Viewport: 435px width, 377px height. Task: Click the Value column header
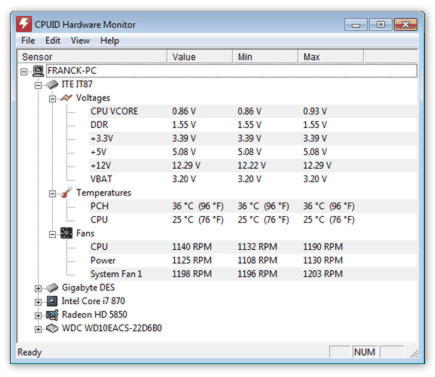click(199, 57)
